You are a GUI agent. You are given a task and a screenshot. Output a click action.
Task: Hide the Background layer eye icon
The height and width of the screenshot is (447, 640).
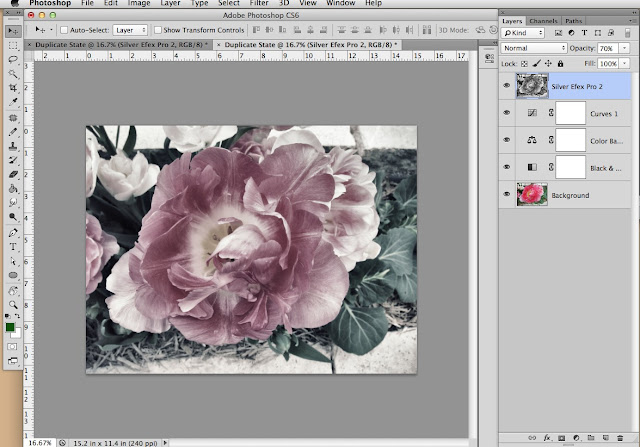507,195
